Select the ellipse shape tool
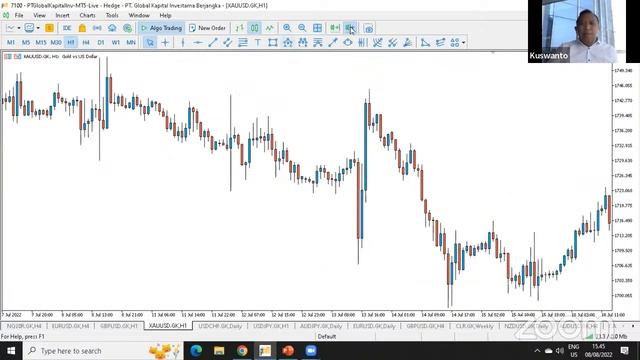Viewport: 640px width, 360px height. click(348, 42)
